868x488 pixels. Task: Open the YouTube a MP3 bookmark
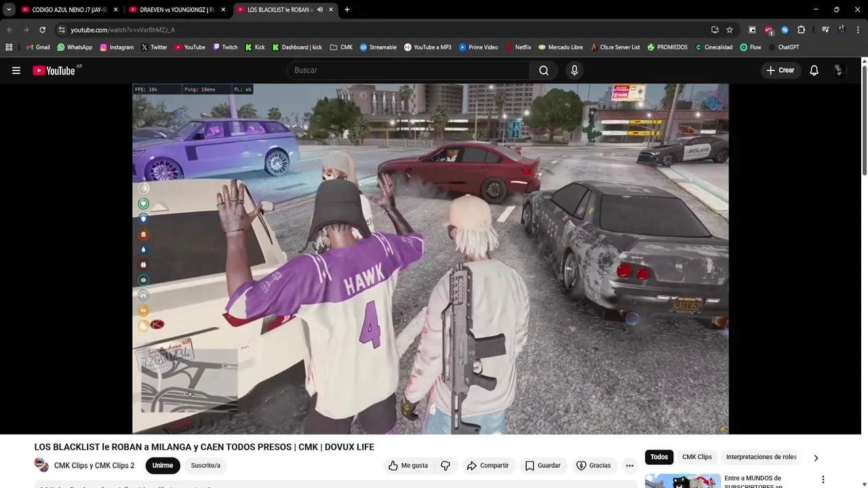pyautogui.click(x=427, y=47)
